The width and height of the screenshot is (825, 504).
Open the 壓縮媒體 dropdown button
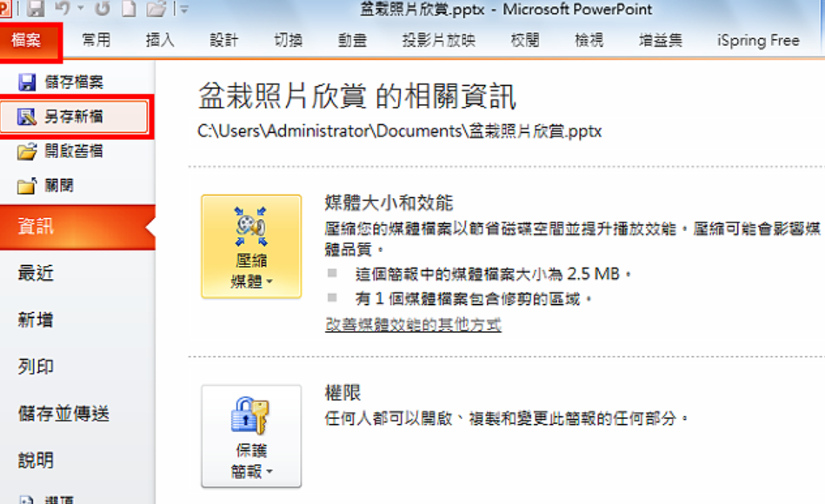(x=251, y=247)
